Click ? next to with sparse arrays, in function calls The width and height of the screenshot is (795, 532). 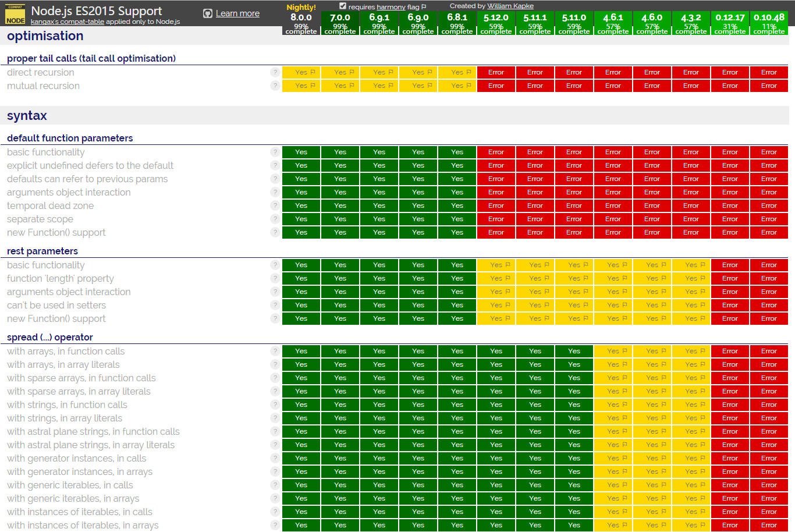[x=275, y=378]
